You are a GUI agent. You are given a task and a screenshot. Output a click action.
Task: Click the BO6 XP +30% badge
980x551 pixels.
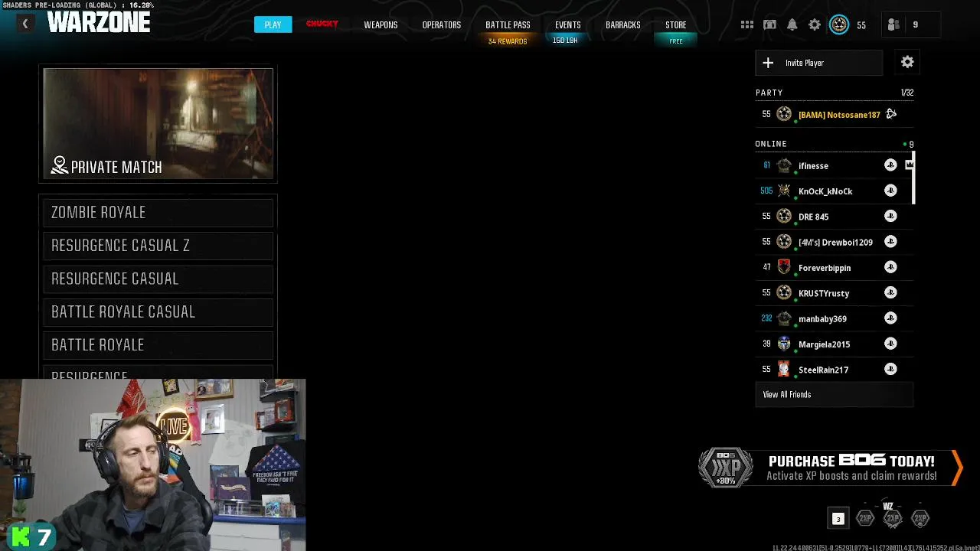click(726, 468)
